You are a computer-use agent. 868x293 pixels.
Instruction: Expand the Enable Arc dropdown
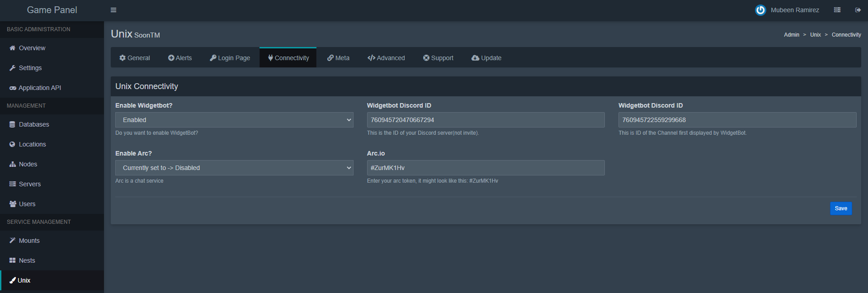coord(234,168)
